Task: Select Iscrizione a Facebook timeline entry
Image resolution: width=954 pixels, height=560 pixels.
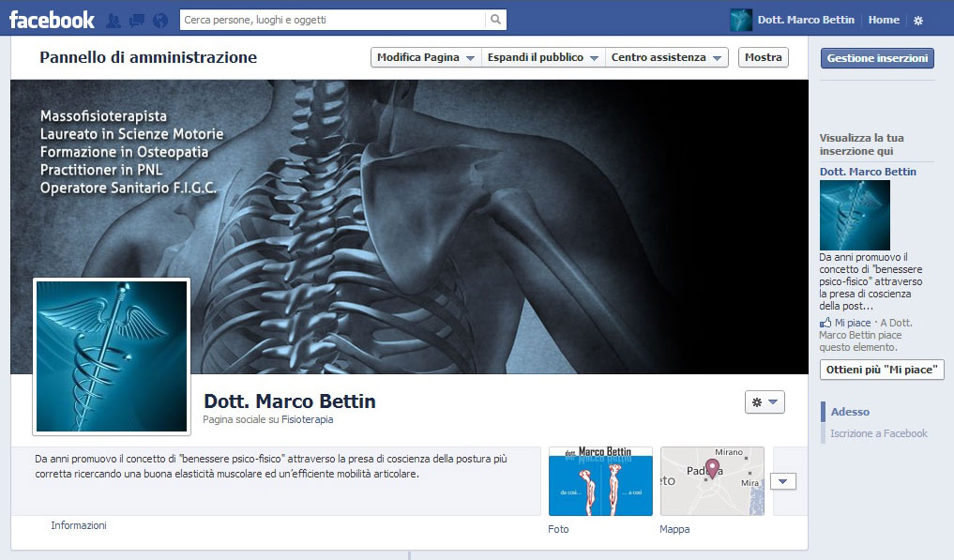Action: (879, 433)
